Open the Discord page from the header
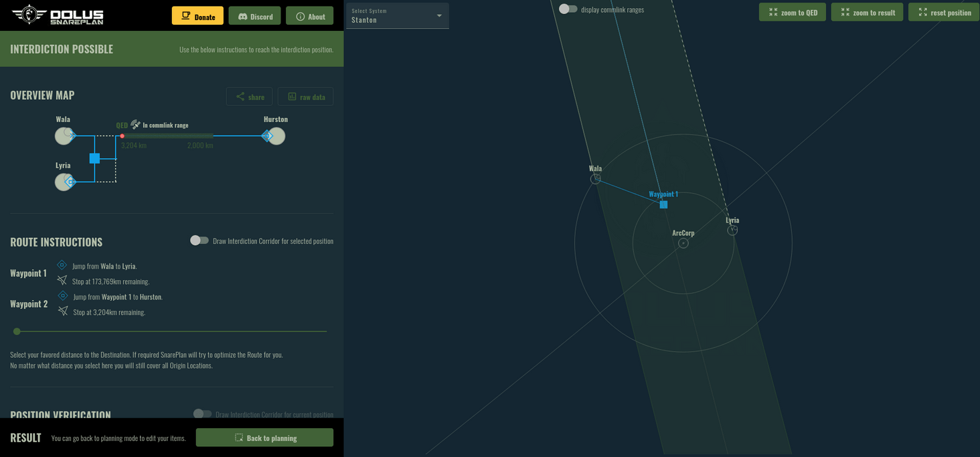The image size is (980, 457). point(254,15)
